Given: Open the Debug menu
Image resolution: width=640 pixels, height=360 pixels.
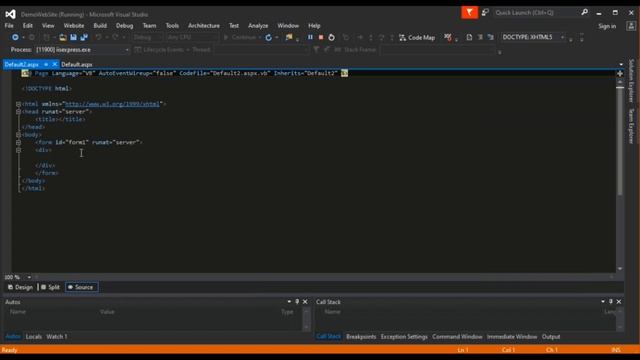Looking at the screenshot, I should [124, 26].
